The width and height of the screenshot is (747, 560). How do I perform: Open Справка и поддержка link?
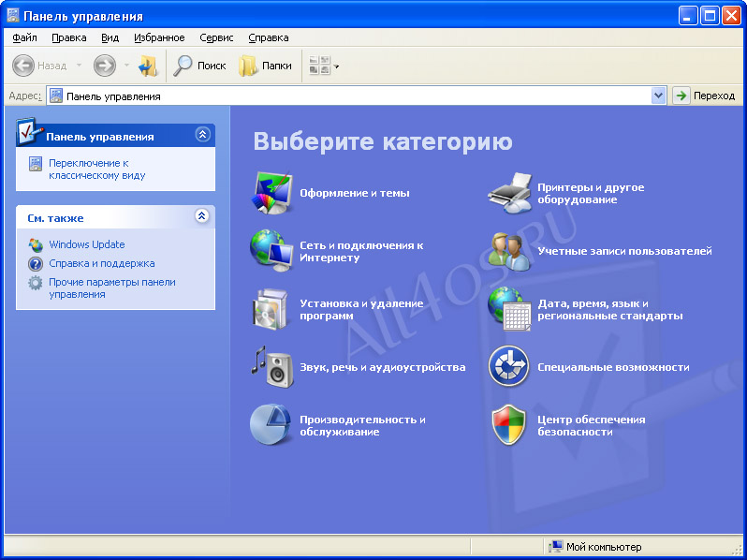(102, 263)
